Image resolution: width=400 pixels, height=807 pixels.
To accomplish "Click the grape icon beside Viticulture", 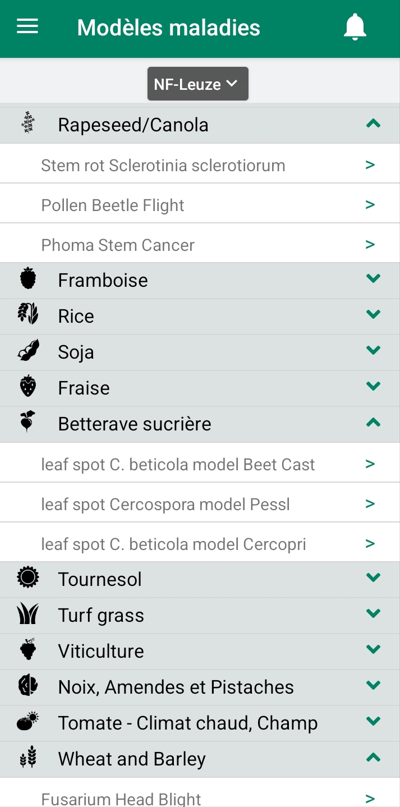I will tap(28, 649).
